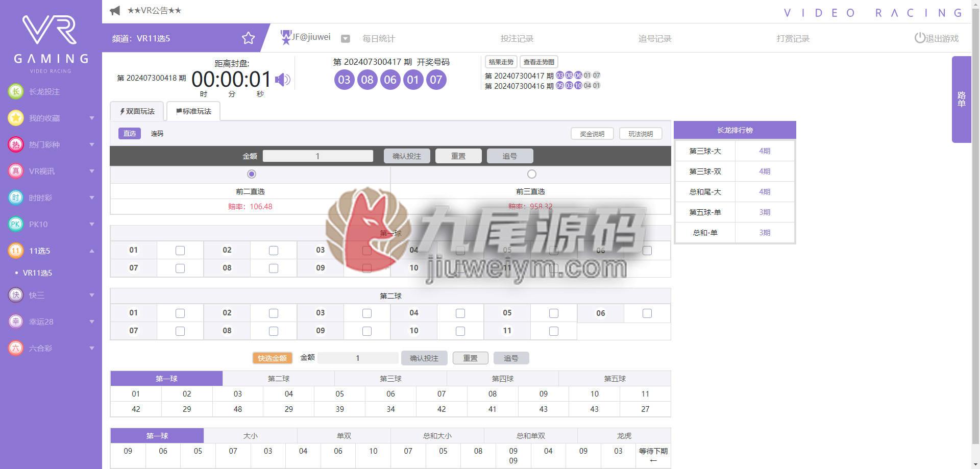Expand 幸运28 menu arrow
Image resolution: width=980 pixels, height=469 pixels.
[92, 322]
